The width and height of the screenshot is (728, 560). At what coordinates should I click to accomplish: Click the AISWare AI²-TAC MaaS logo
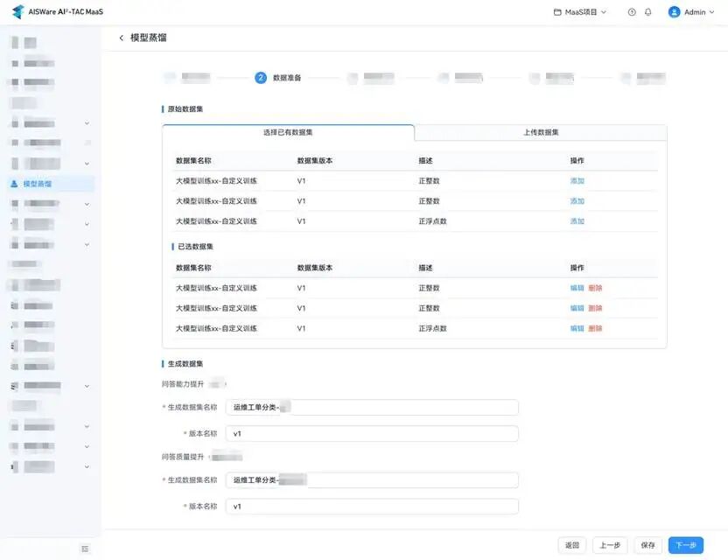coord(58,11)
